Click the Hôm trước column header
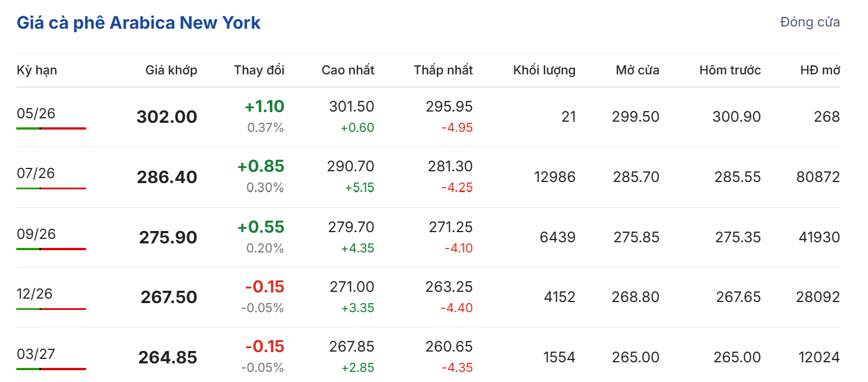 point(730,70)
